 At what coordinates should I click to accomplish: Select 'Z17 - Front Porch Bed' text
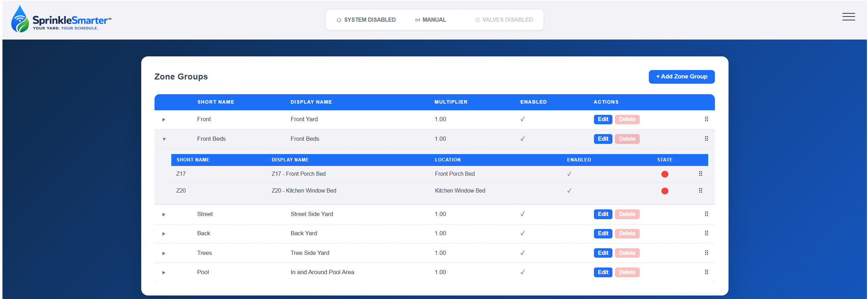299,174
